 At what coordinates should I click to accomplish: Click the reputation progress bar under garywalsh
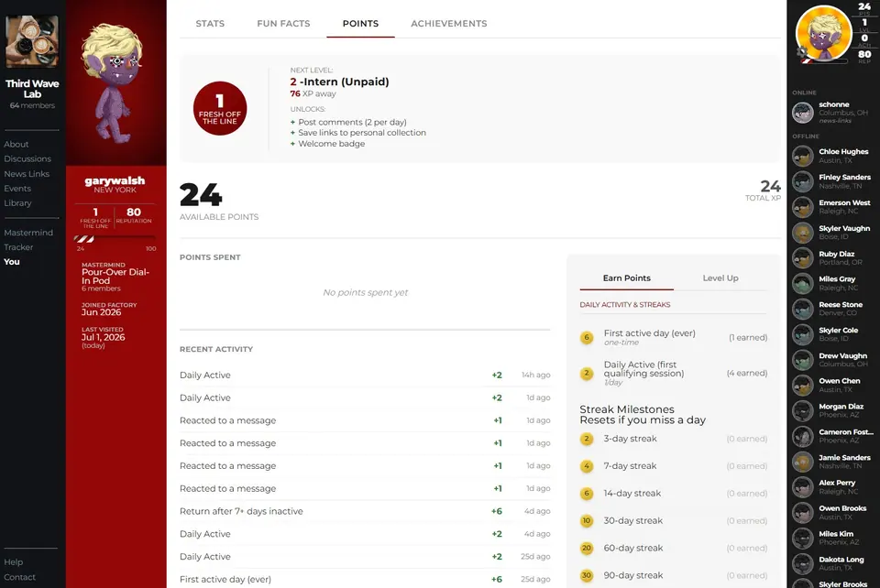pos(115,239)
